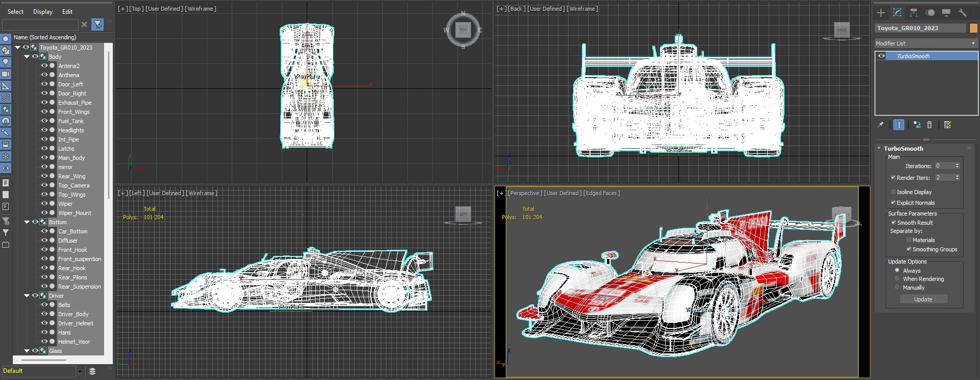The image size is (980, 380).
Task: Toggle Smooth Result checkbox
Action: click(893, 223)
